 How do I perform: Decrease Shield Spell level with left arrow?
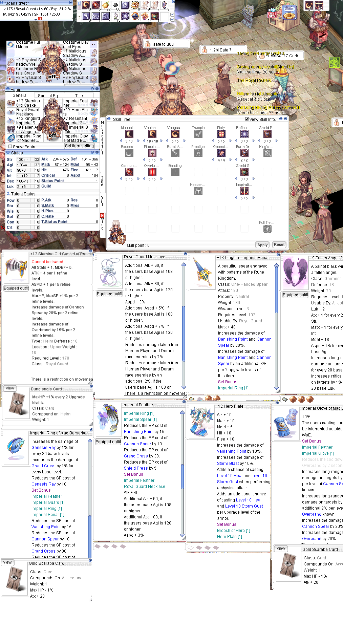236,179
